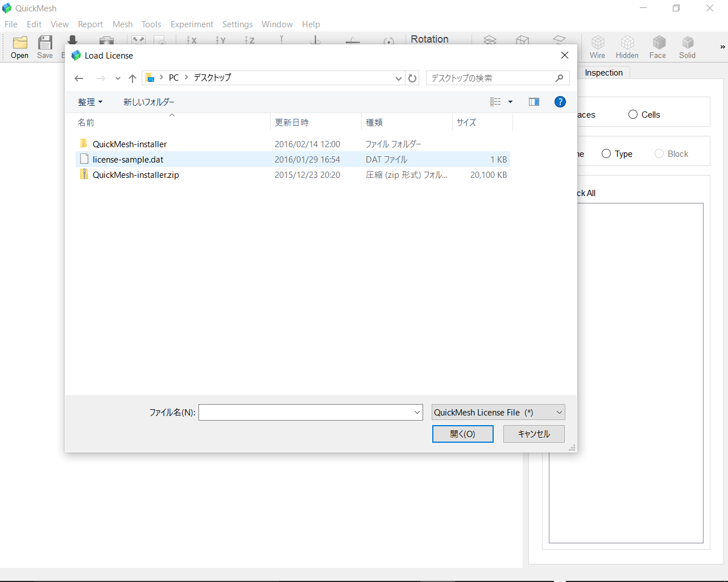The width and height of the screenshot is (728, 582).
Task: Open the Help menu
Action: pyautogui.click(x=311, y=24)
